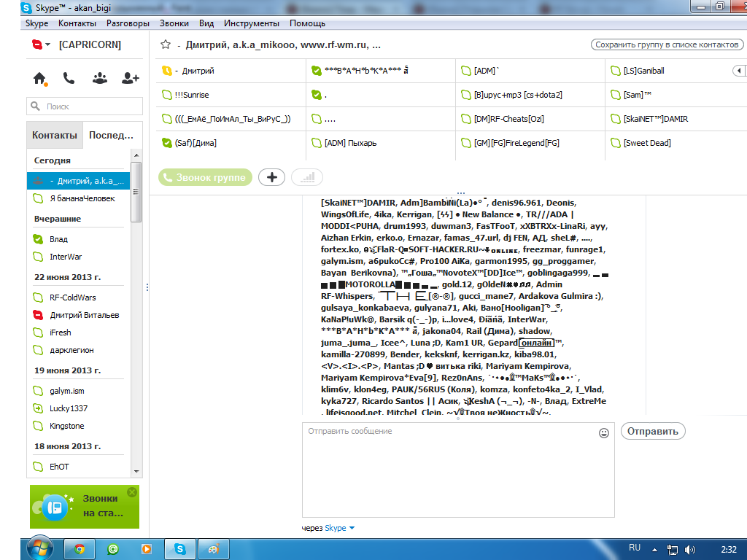Select Kingstone contact
Screen dimensions: 747x560
click(x=78, y=426)
